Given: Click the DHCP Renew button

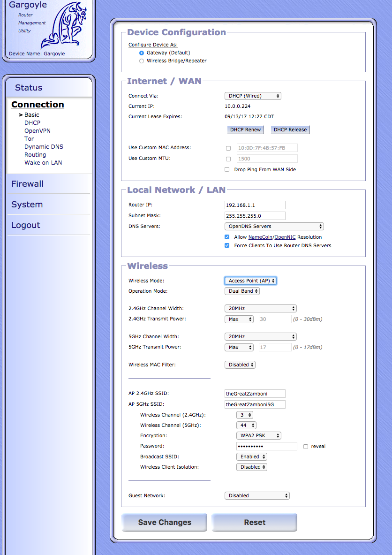Looking at the screenshot, I should click(x=246, y=130).
